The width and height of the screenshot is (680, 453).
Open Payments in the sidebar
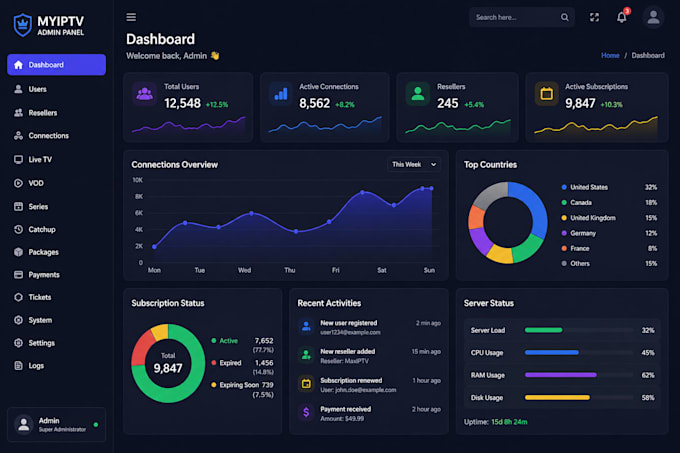[x=56, y=274]
